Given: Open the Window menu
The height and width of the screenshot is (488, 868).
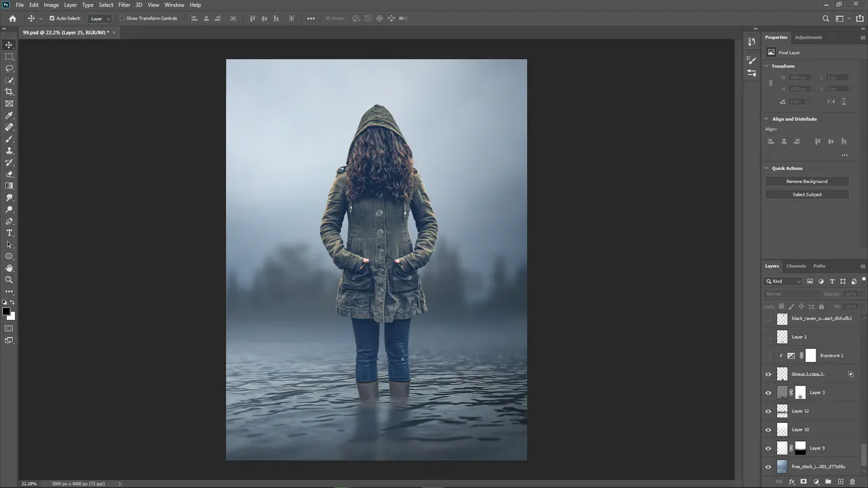Looking at the screenshot, I should [x=174, y=5].
